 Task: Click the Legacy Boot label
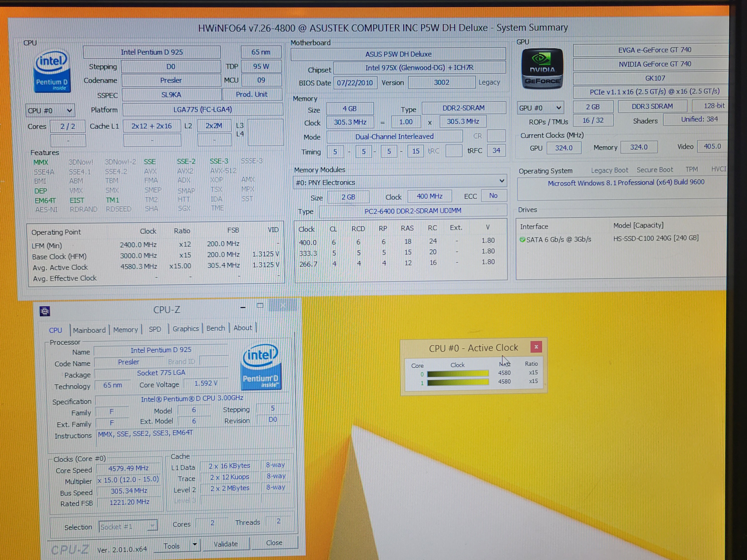click(609, 170)
